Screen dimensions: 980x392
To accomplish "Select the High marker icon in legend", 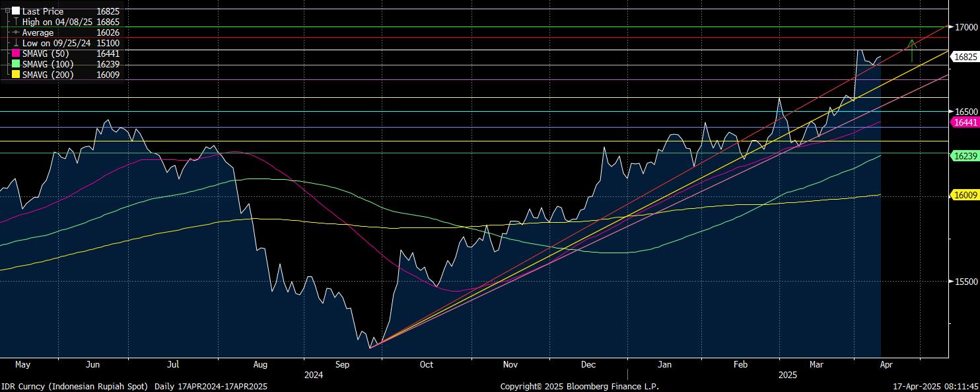I will point(16,22).
